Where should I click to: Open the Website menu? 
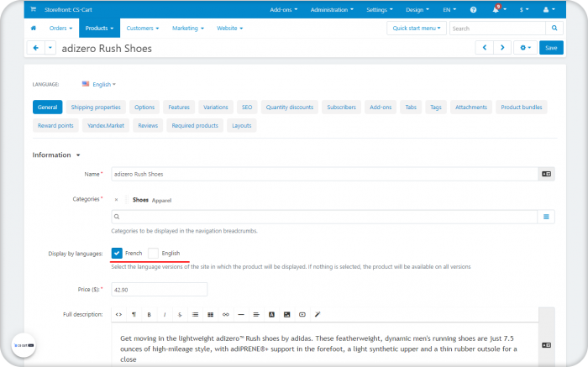229,28
